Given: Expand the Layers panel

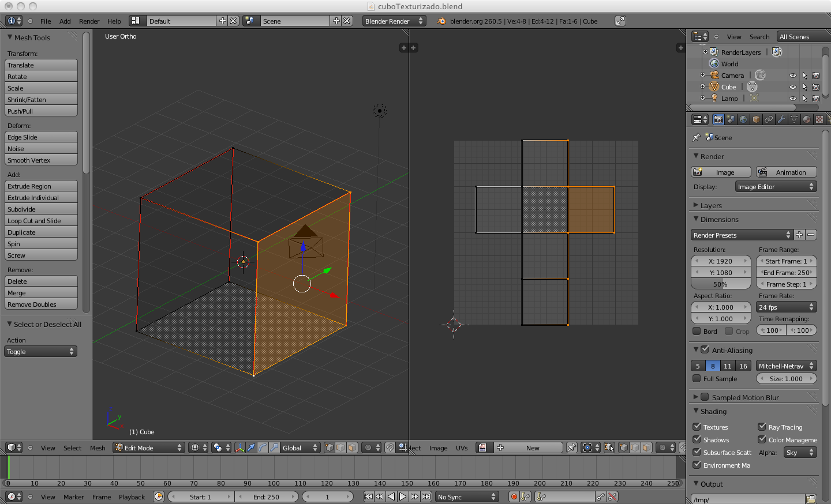Looking at the screenshot, I should [711, 205].
